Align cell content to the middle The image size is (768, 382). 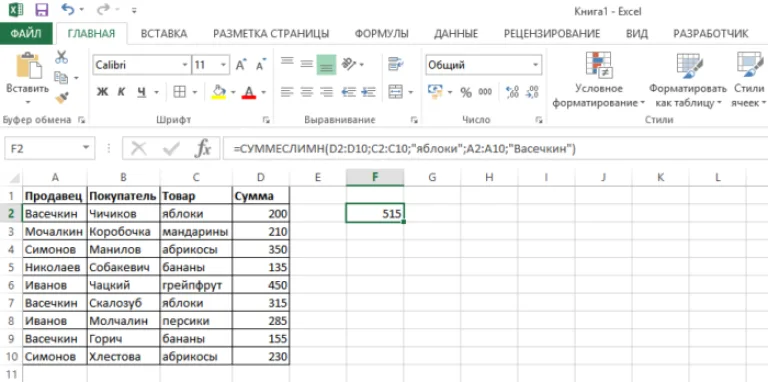click(307, 64)
